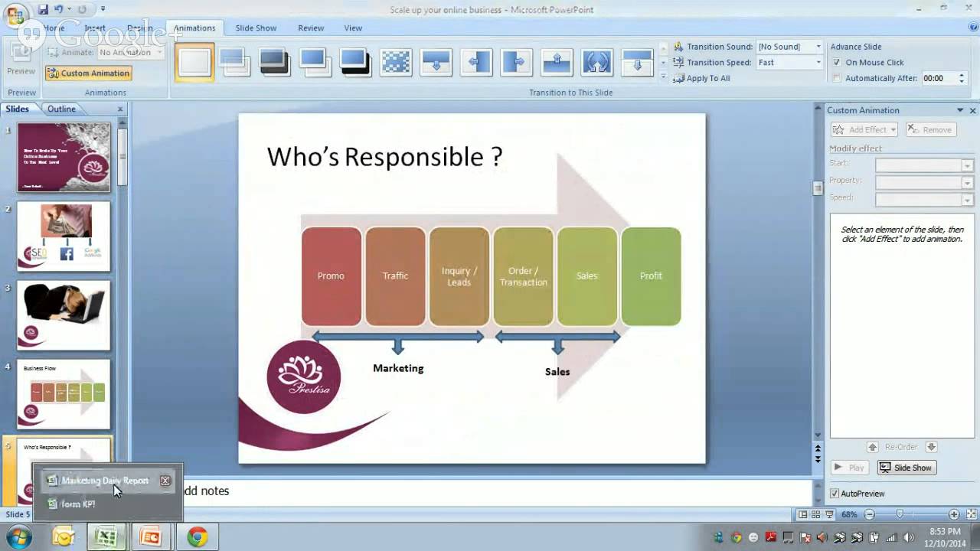Select the Cut transition
Viewport: 980px width, 551px height.
click(x=315, y=62)
